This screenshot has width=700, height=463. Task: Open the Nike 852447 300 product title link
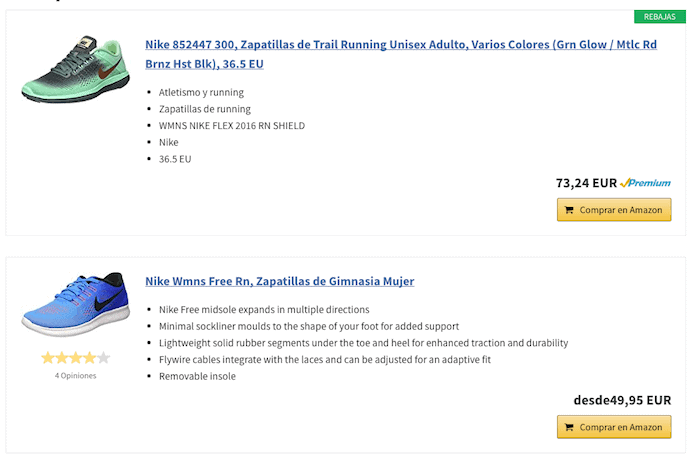click(x=401, y=54)
